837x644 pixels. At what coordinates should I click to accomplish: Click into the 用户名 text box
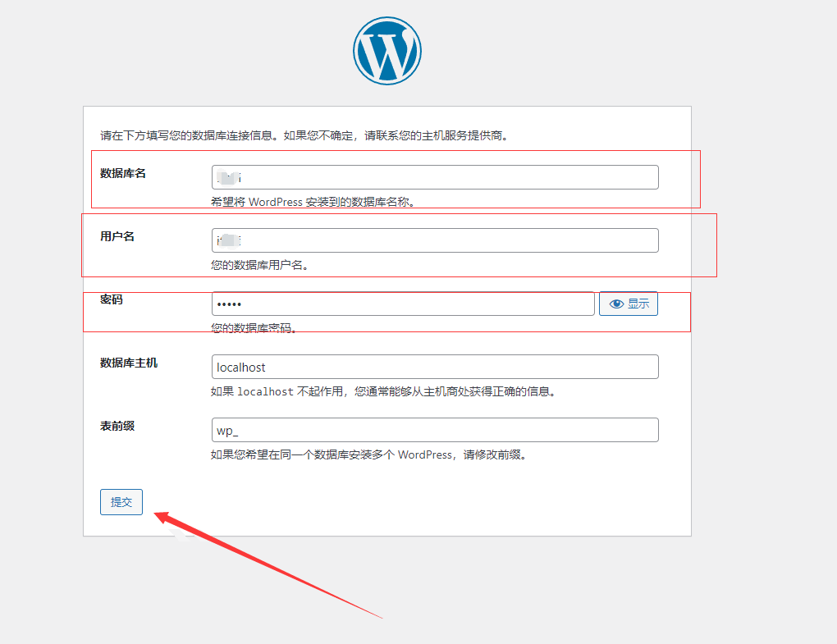[x=435, y=240]
